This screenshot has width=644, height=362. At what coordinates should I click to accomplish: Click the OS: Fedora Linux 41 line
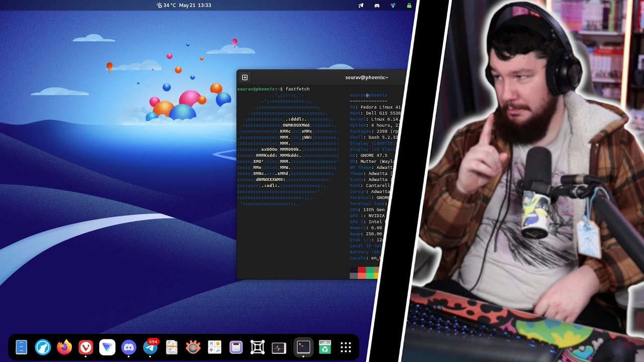pos(375,107)
